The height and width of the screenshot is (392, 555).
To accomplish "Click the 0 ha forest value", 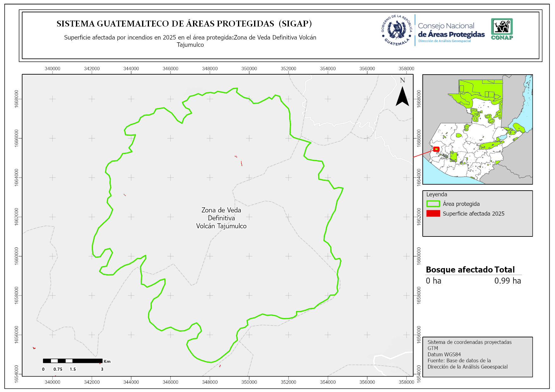I will point(433,281).
